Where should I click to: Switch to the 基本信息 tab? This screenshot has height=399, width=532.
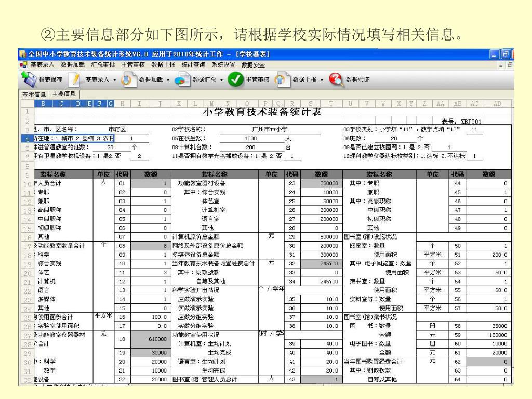34,95
